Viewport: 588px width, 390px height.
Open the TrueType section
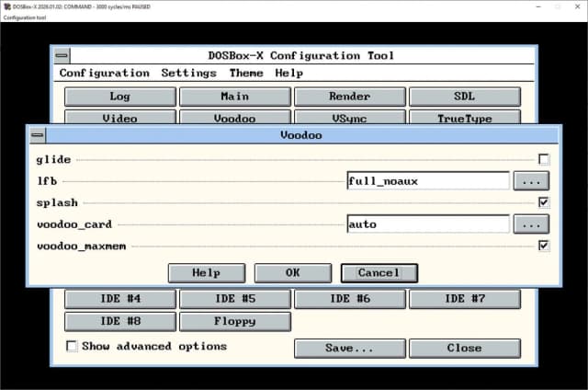pos(465,117)
